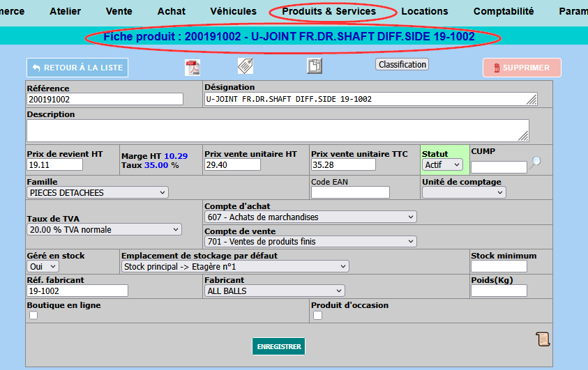Screen dimensions: 588x370
Task: Click the Description text area
Action: click(278, 130)
